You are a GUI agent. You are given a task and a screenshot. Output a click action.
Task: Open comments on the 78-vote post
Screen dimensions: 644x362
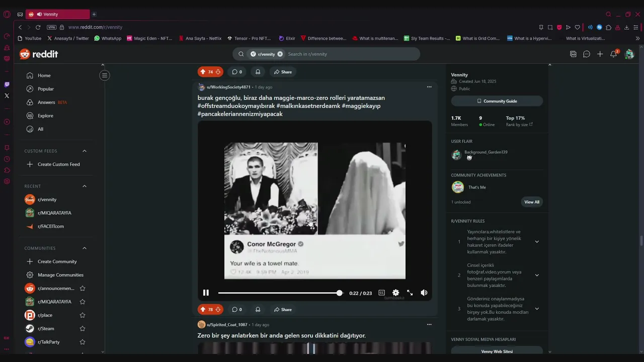click(237, 309)
